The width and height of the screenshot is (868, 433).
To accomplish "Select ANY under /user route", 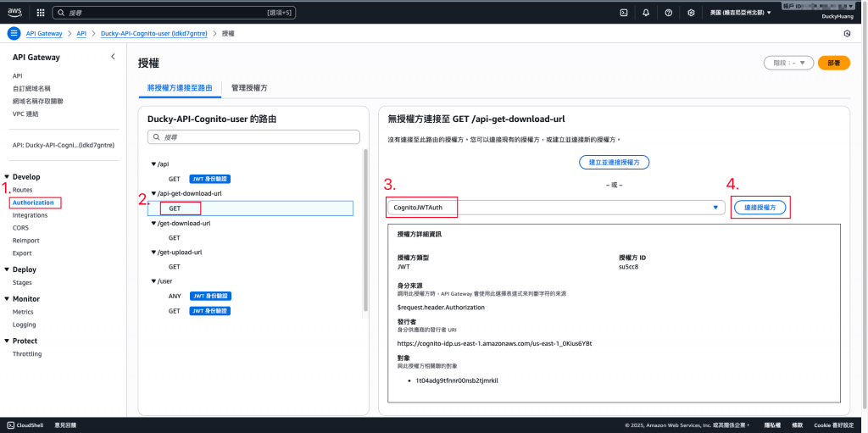I will pyautogui.click(x=175, y=297).
